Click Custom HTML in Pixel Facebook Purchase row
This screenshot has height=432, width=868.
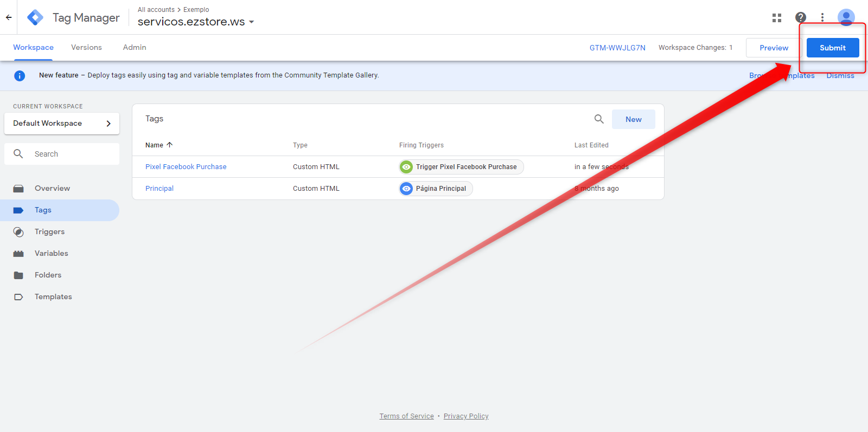[316, 167]
